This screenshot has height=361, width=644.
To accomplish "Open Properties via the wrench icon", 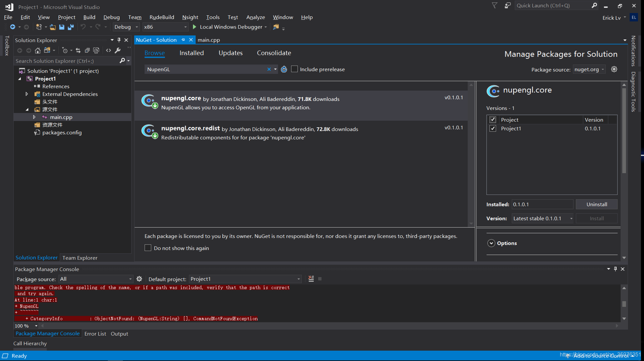I will point(118,50).
